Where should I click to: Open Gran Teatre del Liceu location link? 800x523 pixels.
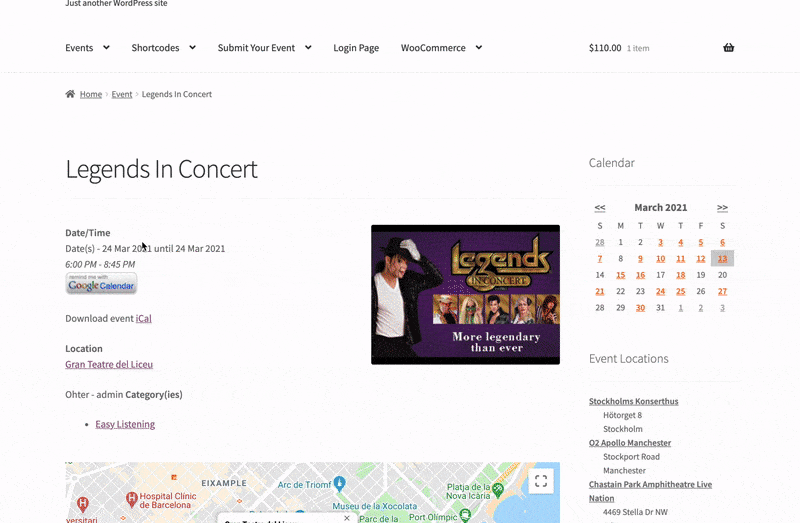pos(109,364)
